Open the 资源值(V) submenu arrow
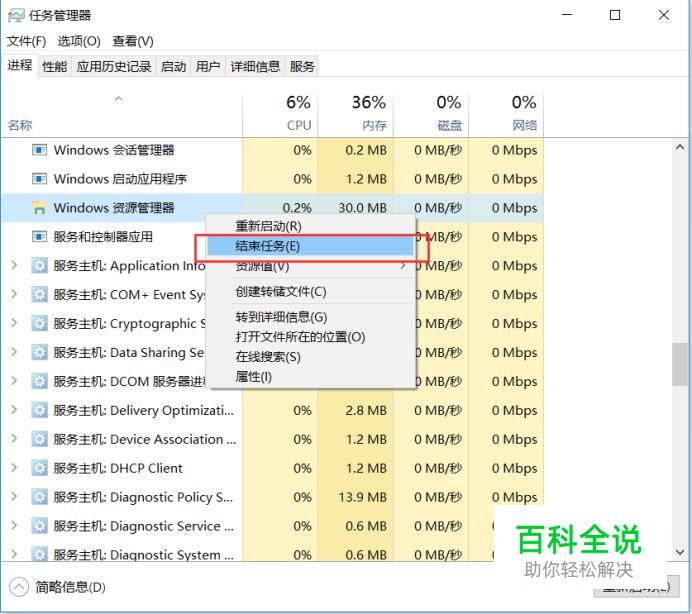The image size is (692, 614). coord(402,266)
